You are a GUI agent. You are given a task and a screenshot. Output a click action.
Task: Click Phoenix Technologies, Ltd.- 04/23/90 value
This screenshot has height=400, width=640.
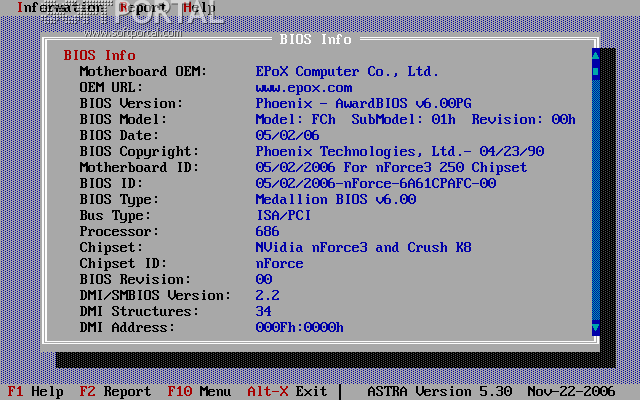coord(400,151)
